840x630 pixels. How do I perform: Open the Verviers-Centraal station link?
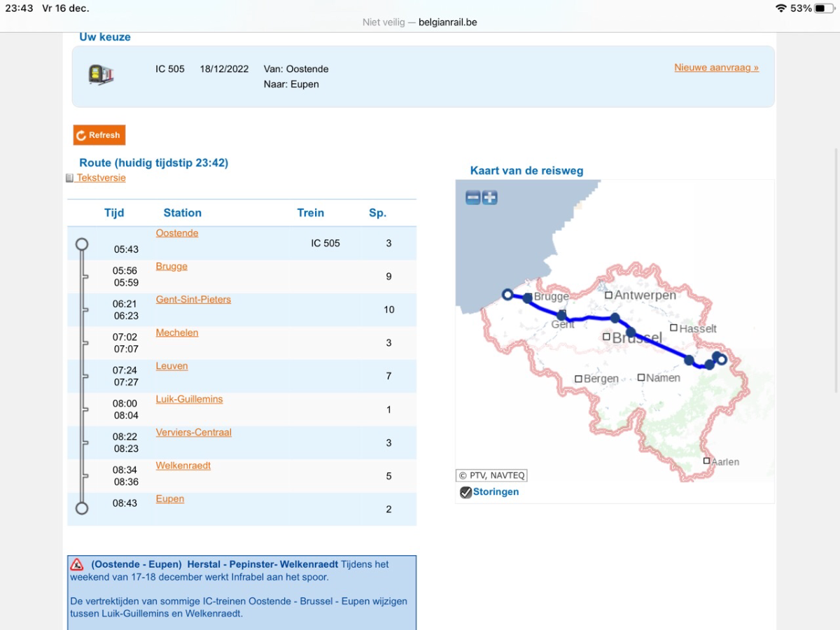(193, 433)
